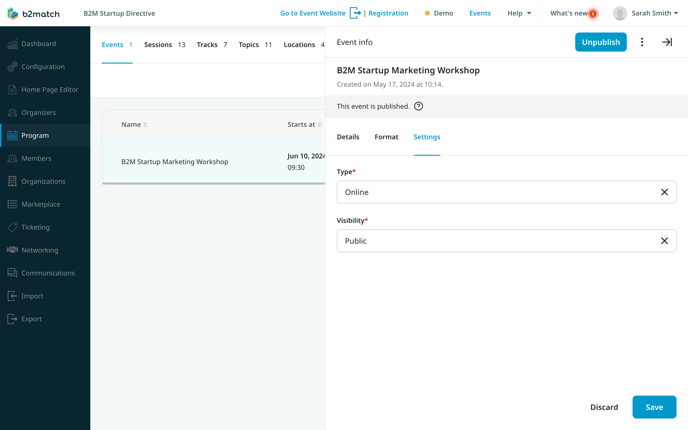Open Home Page Editor
The image size is (688, 430).
(x=50, y=90)
